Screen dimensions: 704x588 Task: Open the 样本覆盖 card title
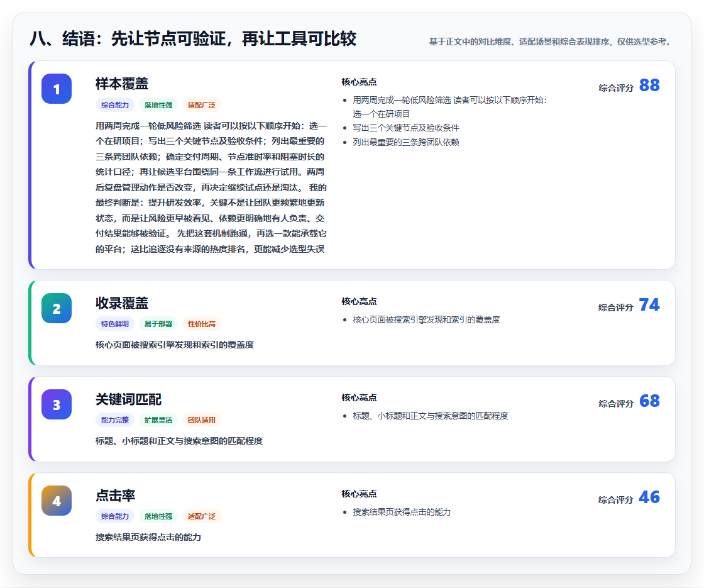(x=122, y=84)
